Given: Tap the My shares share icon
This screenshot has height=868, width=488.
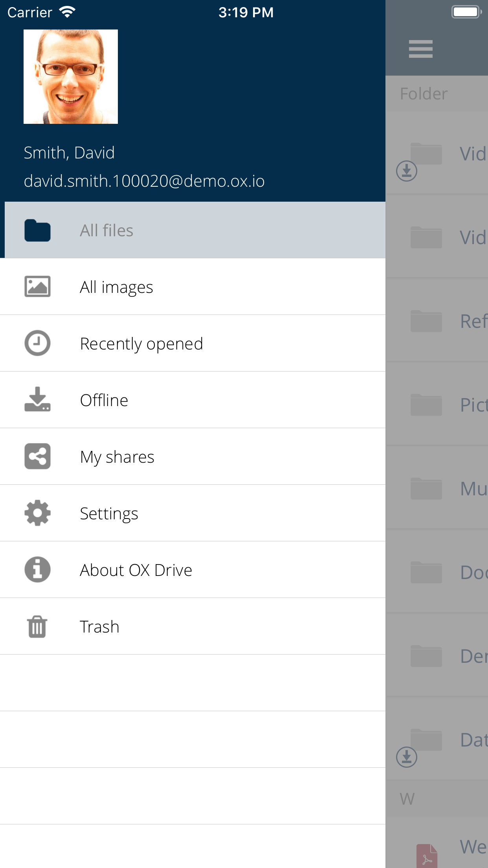Looking at the screenshot, I should pyautogui.click(x=37, y=456).
